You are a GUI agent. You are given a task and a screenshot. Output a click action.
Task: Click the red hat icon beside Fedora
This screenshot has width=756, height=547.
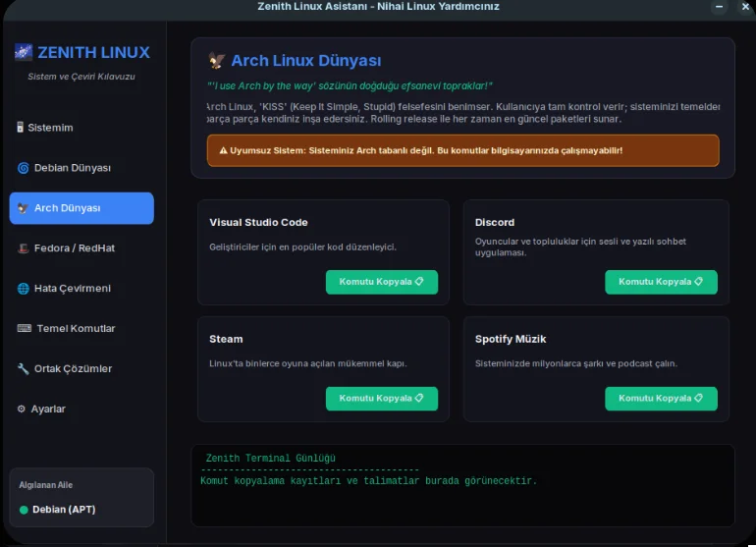point(24,247)
